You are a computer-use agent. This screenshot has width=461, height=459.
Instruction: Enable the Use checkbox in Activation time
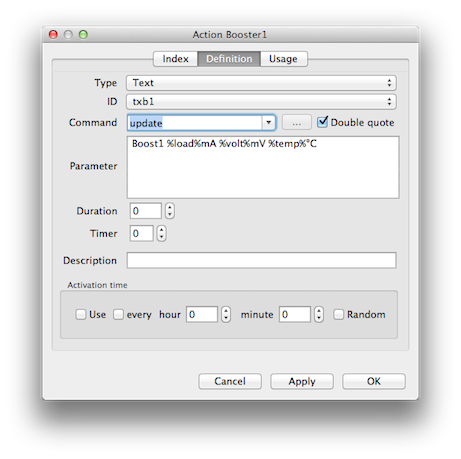click(81, 314)
